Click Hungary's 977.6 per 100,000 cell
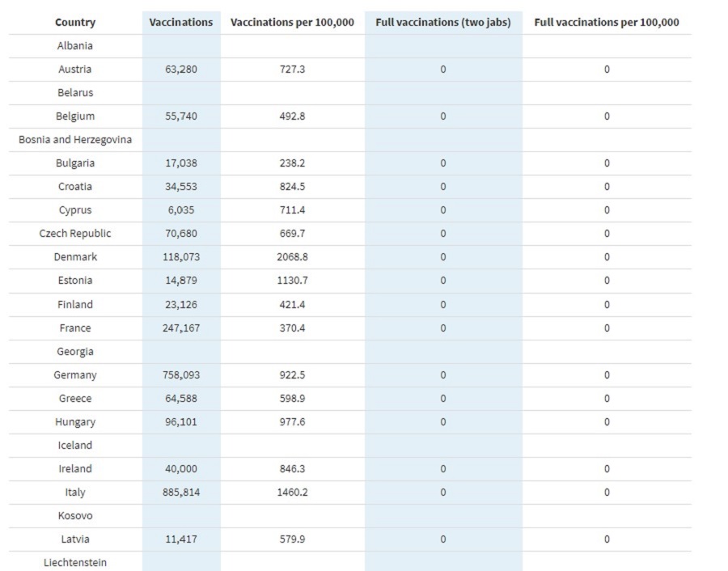The width and height of the screenshot is (728, 571). click(x=292, y=421)
